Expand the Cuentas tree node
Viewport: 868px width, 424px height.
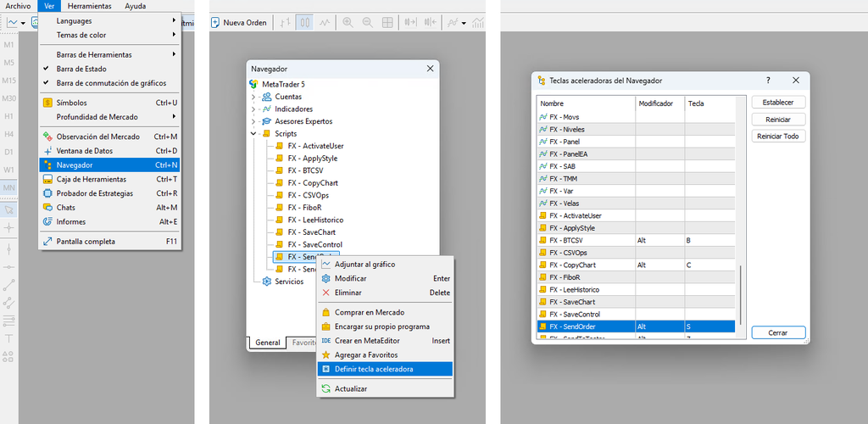tap(253, 97)
